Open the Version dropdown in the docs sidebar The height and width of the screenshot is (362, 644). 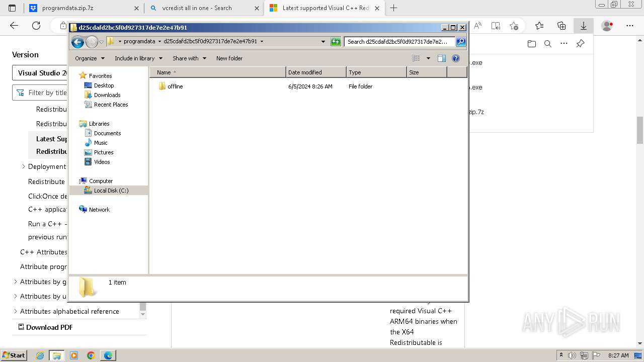point(40,73)
